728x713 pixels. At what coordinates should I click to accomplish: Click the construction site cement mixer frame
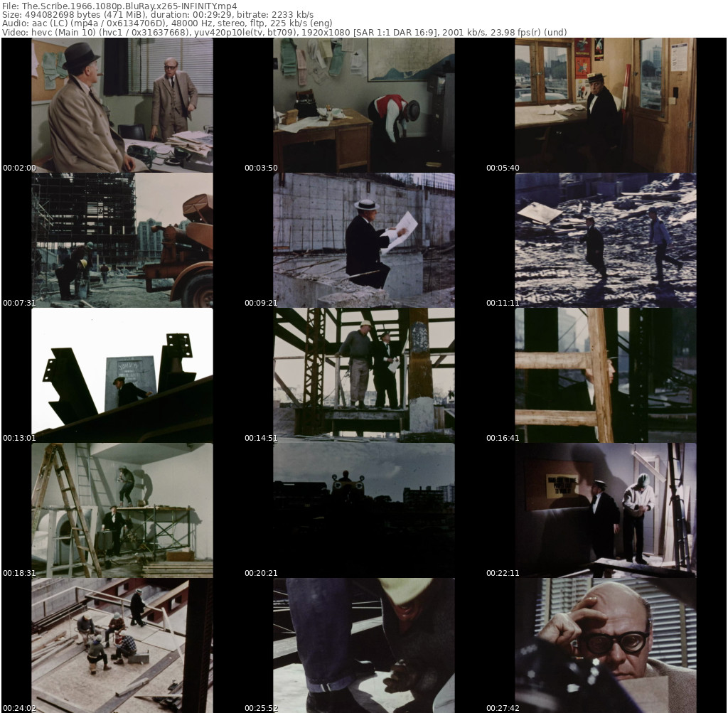(x=122, y=240)
